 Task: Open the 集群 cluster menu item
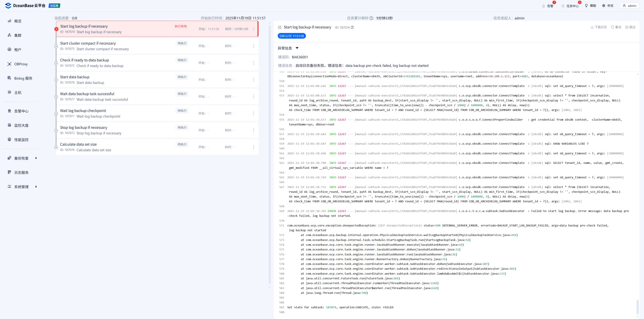coord(17,35)
